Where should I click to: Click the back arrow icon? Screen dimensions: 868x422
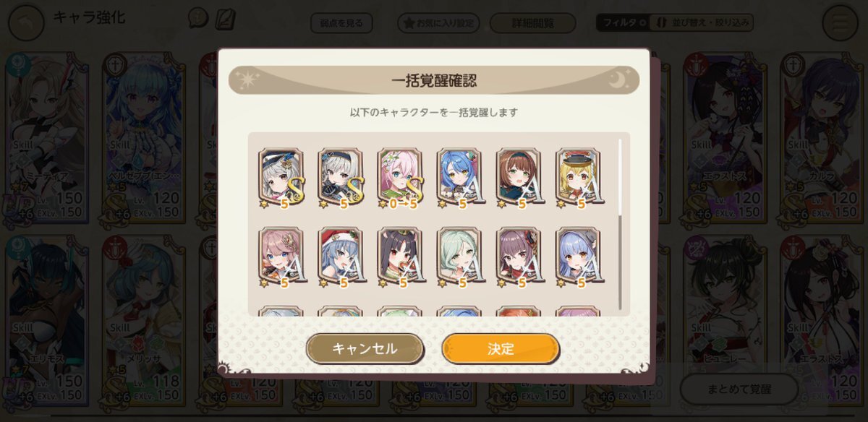click(26, 22)
